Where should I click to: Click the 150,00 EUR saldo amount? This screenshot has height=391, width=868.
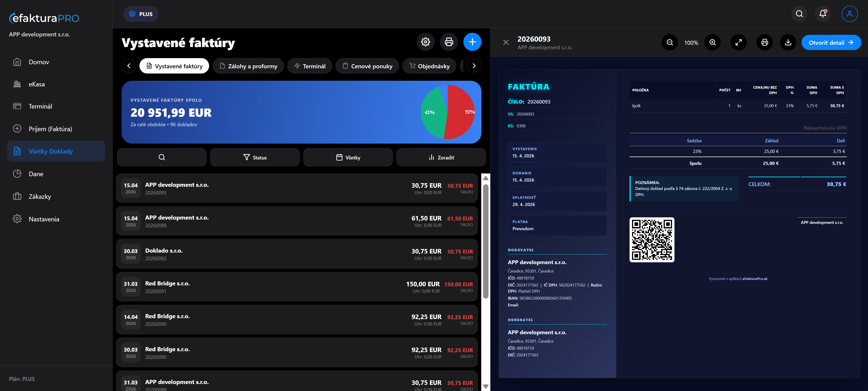pos(458,284)
